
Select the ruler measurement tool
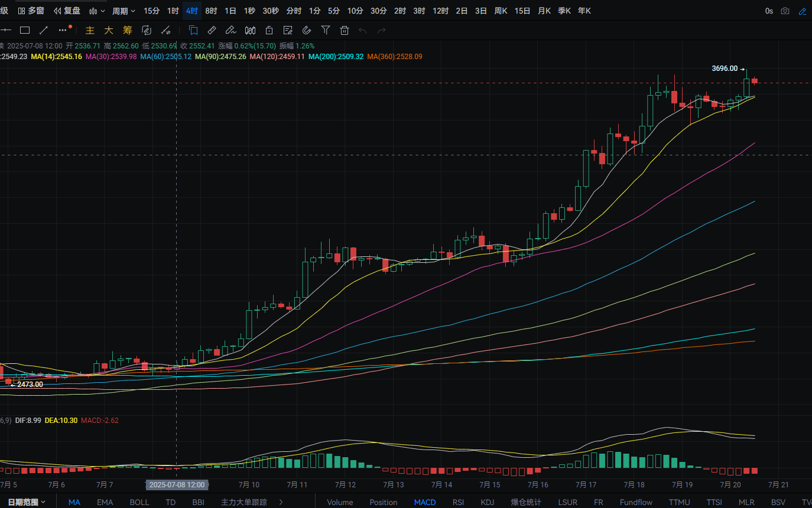tap(212, 30)
